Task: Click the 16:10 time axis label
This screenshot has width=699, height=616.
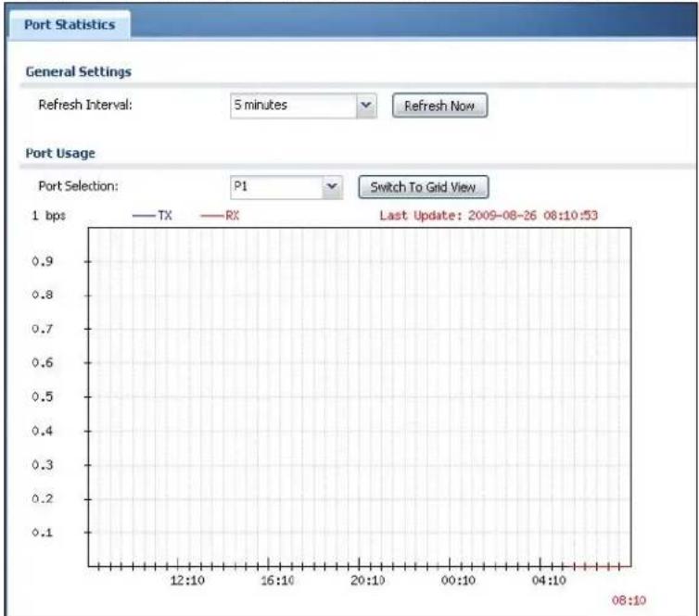Action: pos(278,581)
